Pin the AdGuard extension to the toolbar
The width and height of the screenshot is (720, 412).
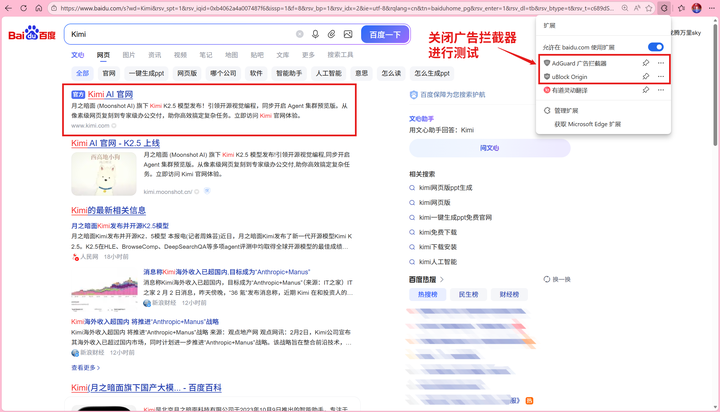[x=646, y=63]
